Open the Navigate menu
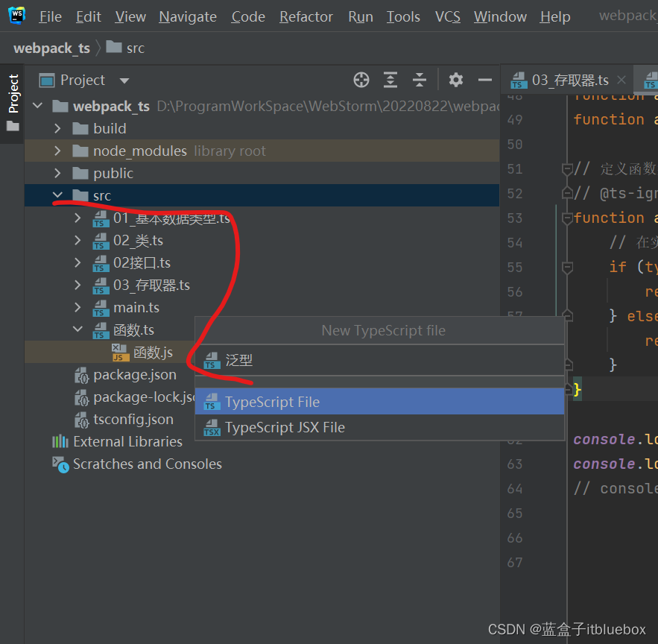The width and height of the screenshot is (658, 644). [x=188, y=17]
